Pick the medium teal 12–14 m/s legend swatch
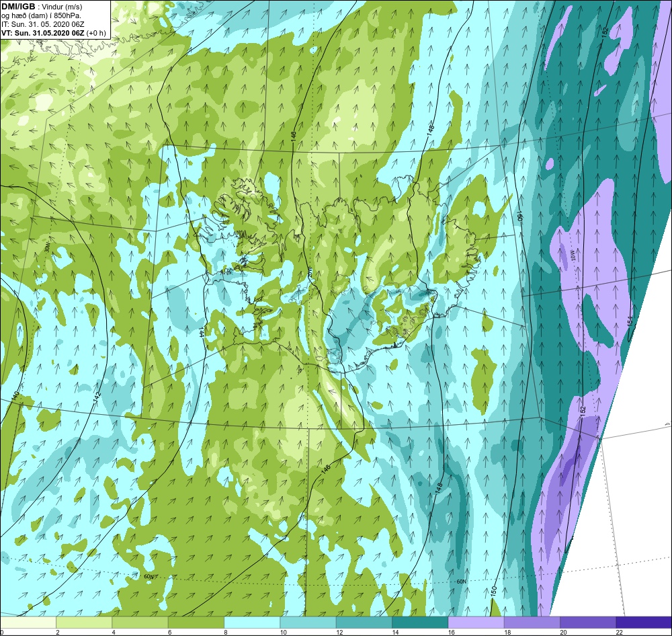The width and height of the screenshot is (672, 636). click(364, 622)
